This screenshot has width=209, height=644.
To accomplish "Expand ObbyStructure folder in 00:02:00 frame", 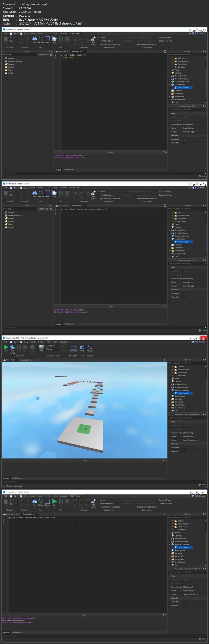I will point(172,61).
